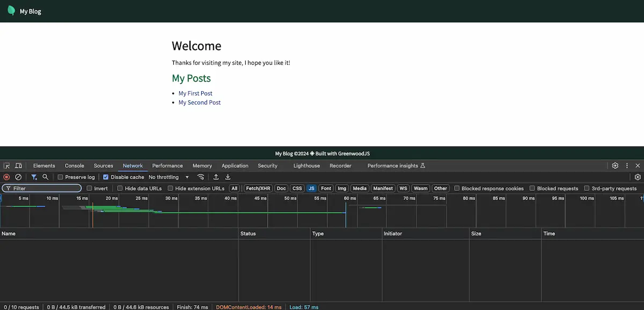The width and height of the screenshot is (644, 310).
Task: Start network recording with the record icon
Action: click(6, 177)
